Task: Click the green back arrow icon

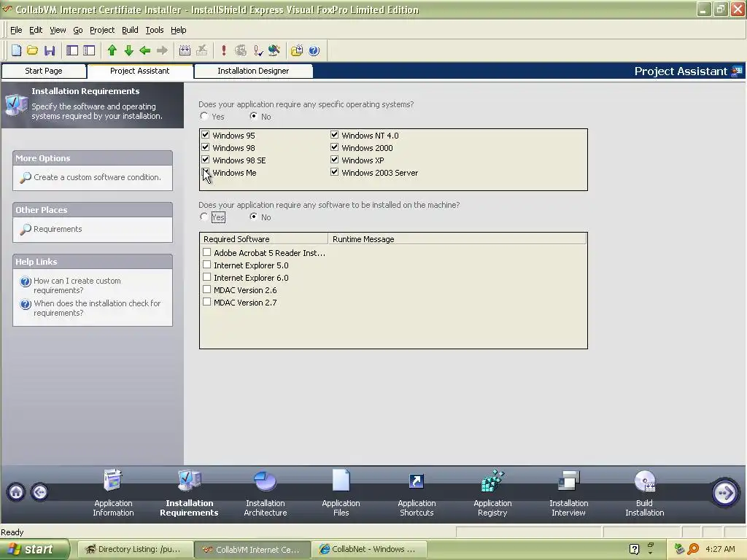Action: (x=145, y=50)
